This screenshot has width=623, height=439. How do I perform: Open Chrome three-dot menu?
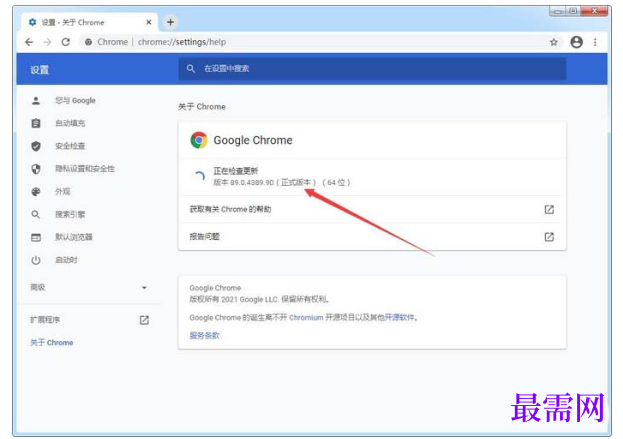[x=595, y=42]
